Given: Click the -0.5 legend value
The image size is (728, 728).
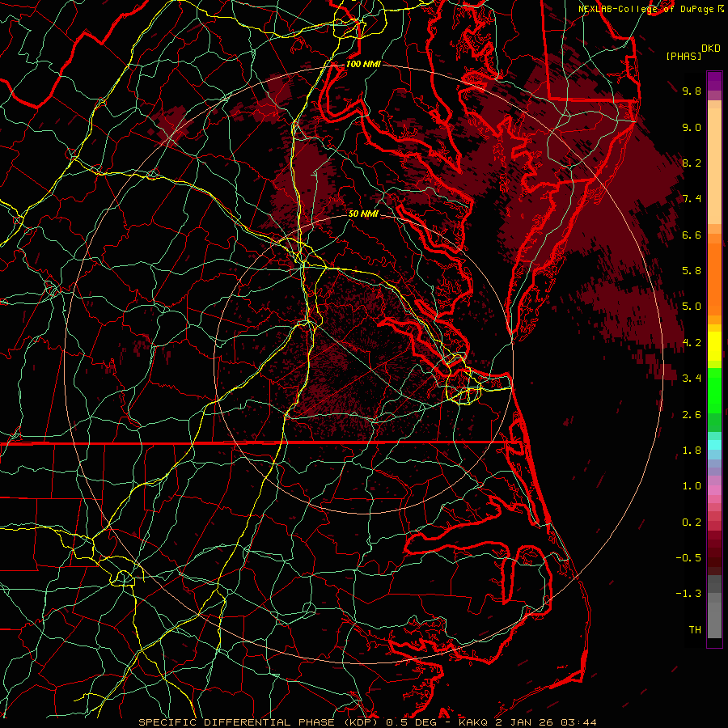Looking at the screenshot, I should coord(688,558).
